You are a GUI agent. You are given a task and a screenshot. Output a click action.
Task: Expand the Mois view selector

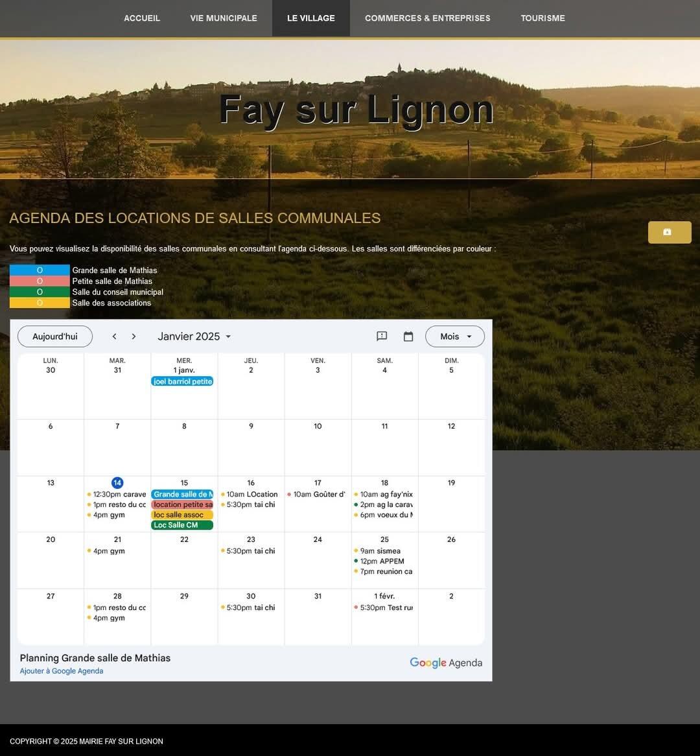pos(455,337)
